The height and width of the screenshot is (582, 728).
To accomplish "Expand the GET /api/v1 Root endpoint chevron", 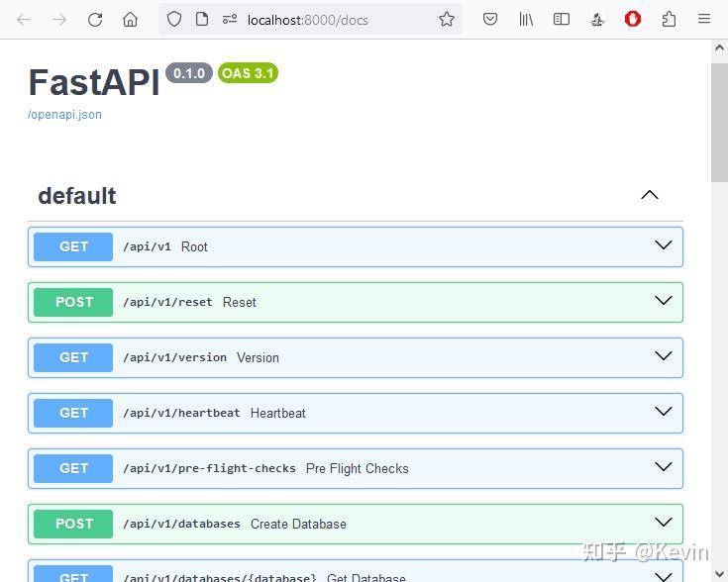I will click(664, 245).
